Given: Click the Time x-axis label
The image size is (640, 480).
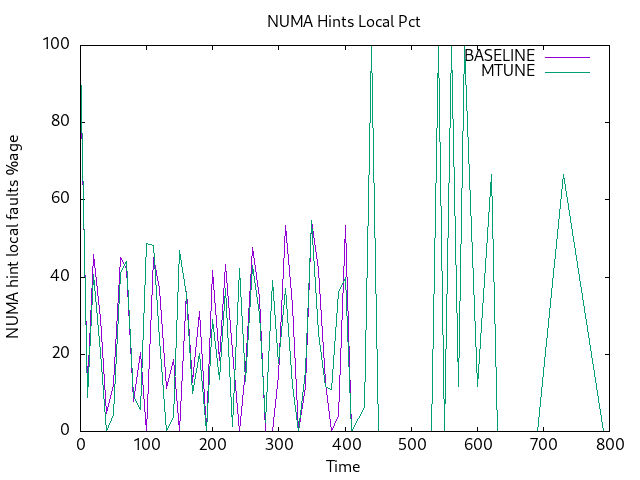Looking at the screenshot, I should [343, 466].
